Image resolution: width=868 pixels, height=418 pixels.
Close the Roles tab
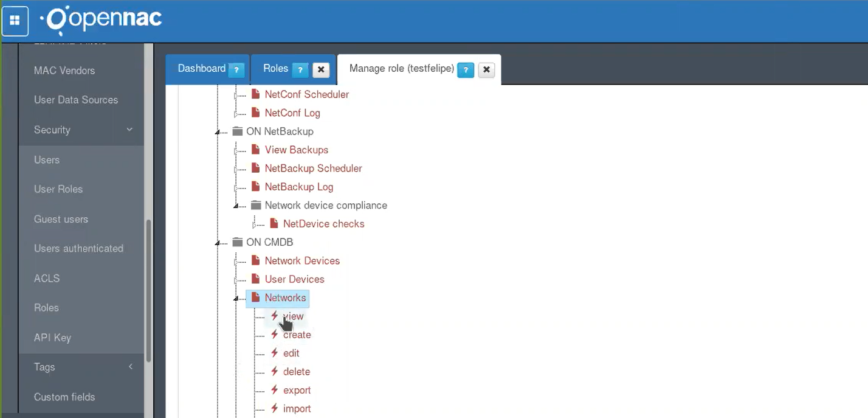pos(322,70)
